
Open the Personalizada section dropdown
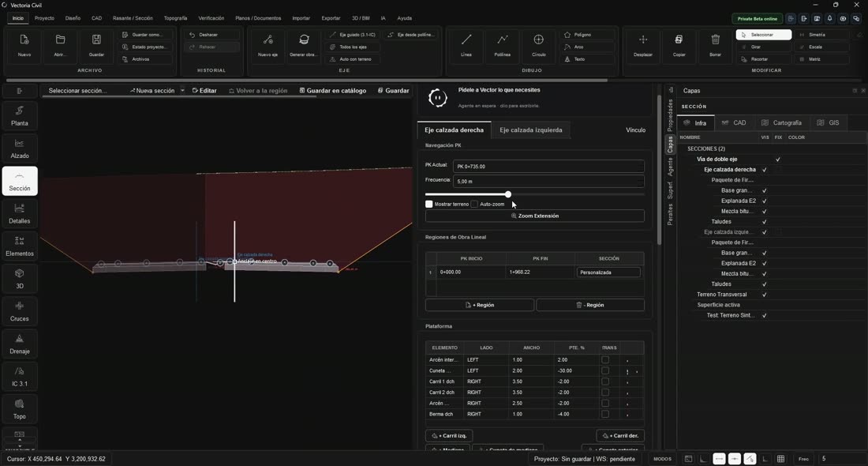click(x=608, y=272)
